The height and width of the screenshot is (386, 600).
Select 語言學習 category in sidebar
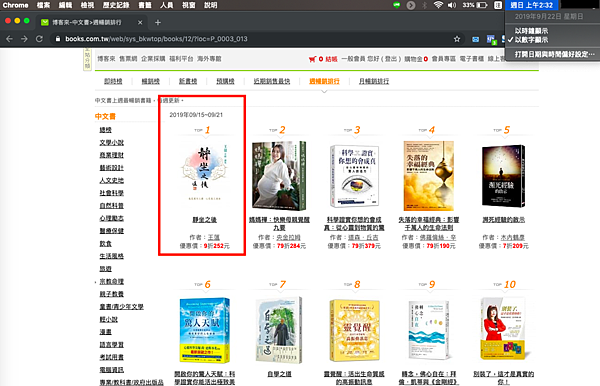[x=112, y=345]
